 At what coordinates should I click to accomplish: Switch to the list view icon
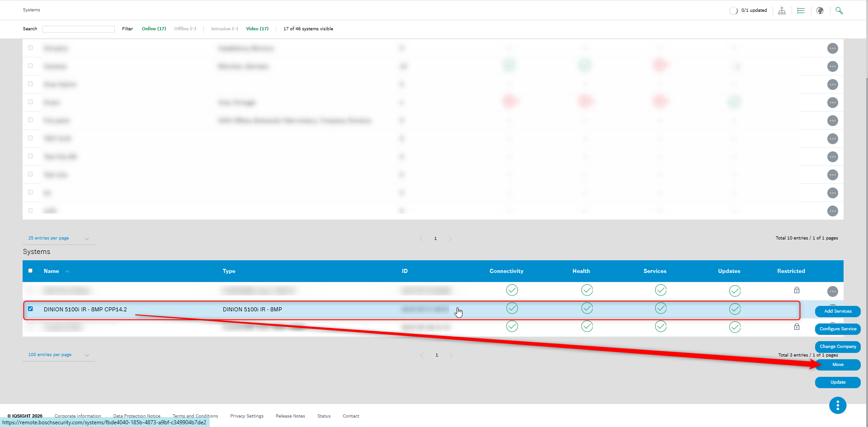[801, 10]
